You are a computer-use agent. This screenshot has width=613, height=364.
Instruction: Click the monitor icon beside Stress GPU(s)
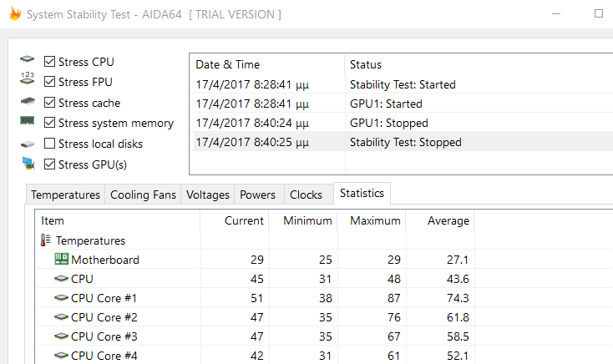pyautogui.click(x=28, y=164)
